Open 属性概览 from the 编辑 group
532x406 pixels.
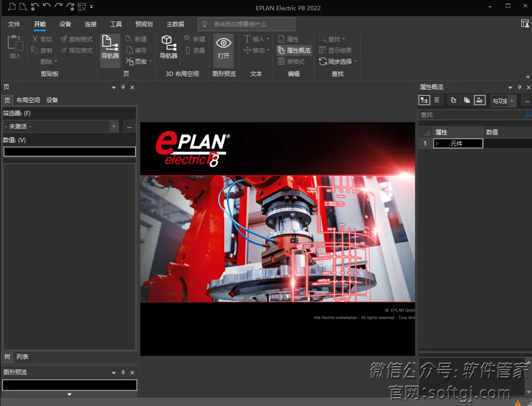coord(294,50)
